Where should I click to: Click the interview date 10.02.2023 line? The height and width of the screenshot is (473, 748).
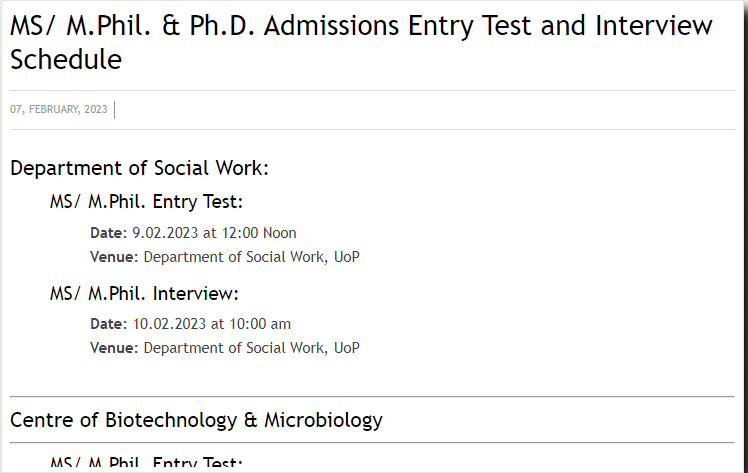click(190, 324)
